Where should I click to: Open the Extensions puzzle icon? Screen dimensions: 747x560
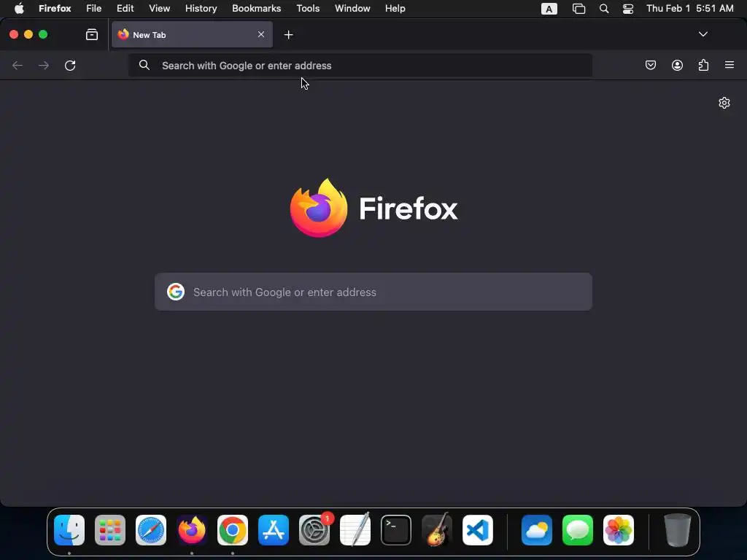pos(703,65)
